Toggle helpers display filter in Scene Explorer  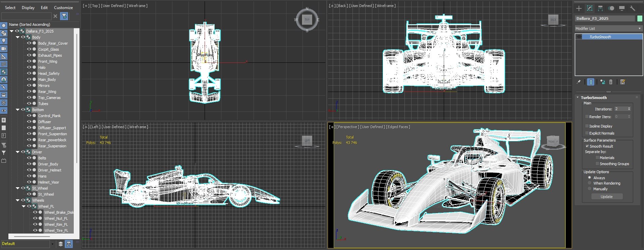click(4, 56)
